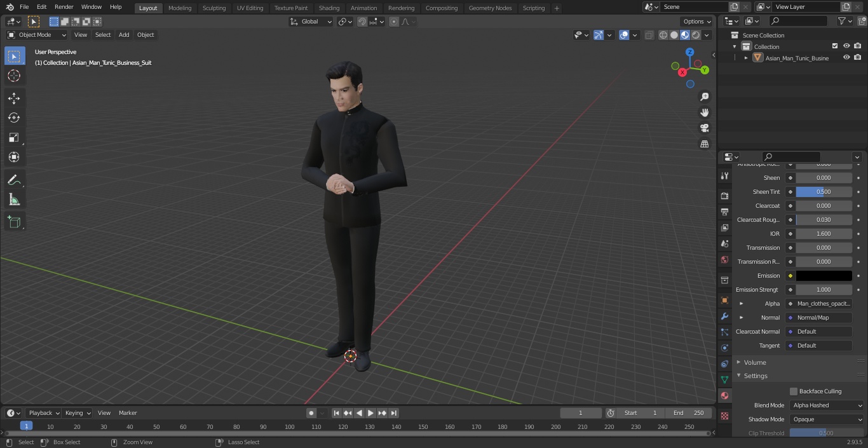Screen dimensions: 868x448
Task: Open Object Mode dropdown
Action: 37,35
